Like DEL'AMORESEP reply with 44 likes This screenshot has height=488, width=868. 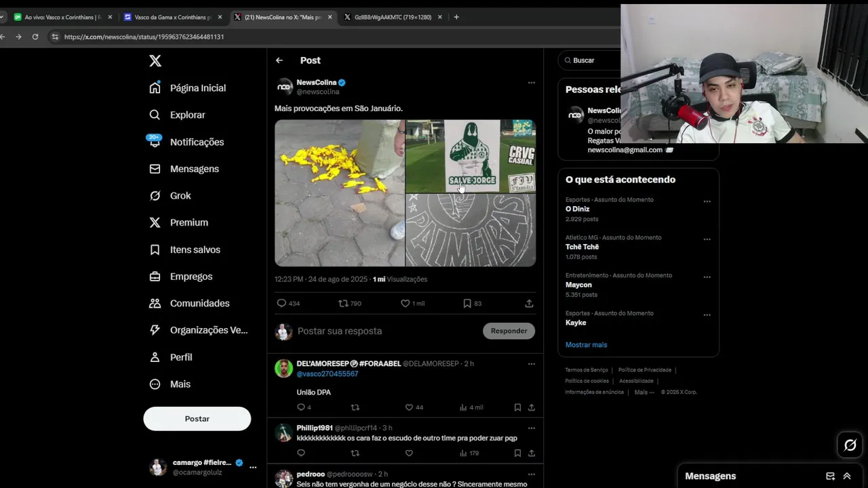click(409, 407)
